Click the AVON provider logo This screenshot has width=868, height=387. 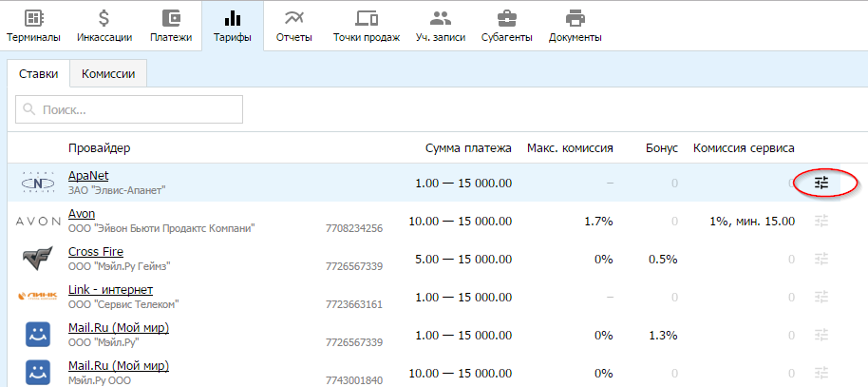click(38, 221)
